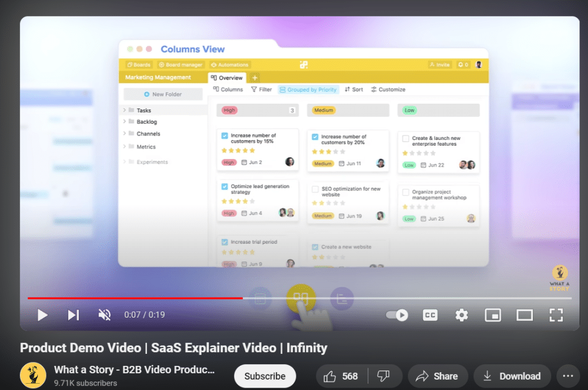
Task: Dislike the video with thumbs down
Action: [384, 376]
